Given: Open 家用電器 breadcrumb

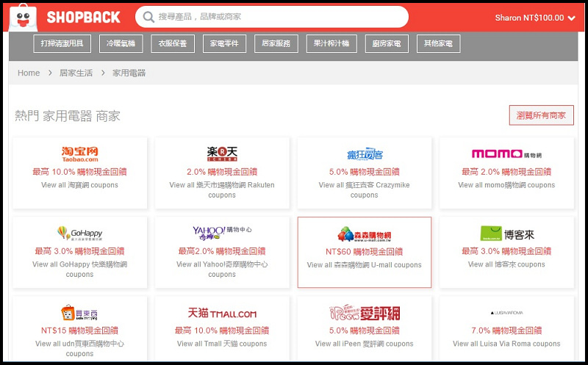Looking at the screenshot, I should (129, 73).
